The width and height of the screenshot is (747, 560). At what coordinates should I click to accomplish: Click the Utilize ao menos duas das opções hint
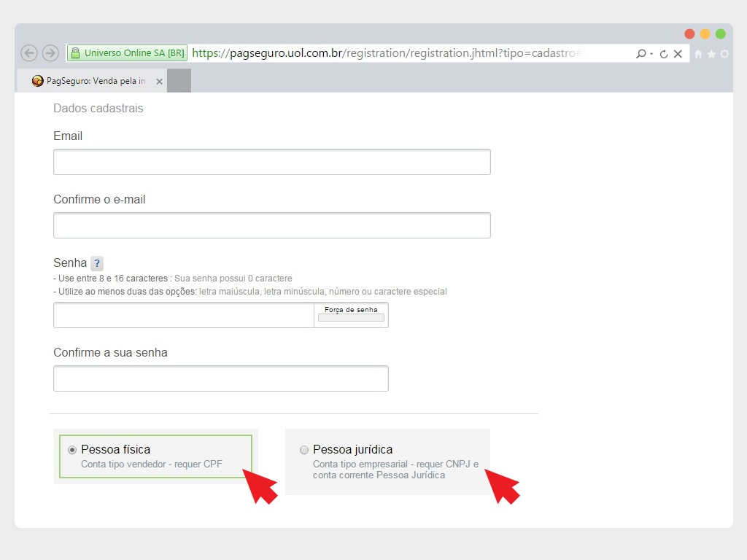pos(250,292)
